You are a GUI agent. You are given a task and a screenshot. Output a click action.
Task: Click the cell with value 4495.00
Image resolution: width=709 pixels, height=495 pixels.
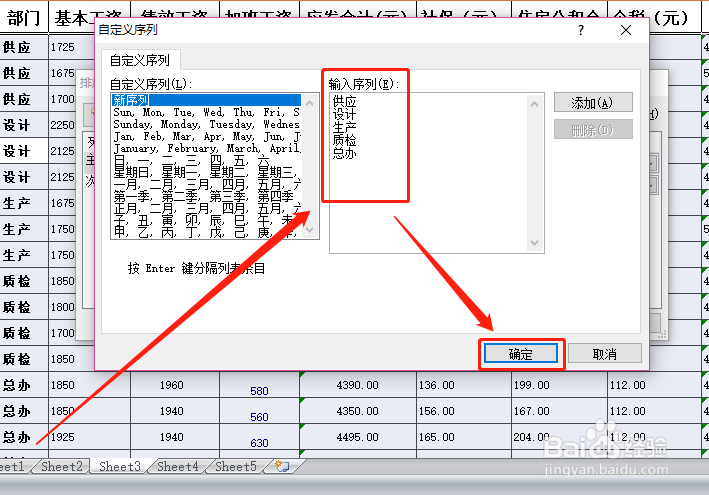(358, 437)
